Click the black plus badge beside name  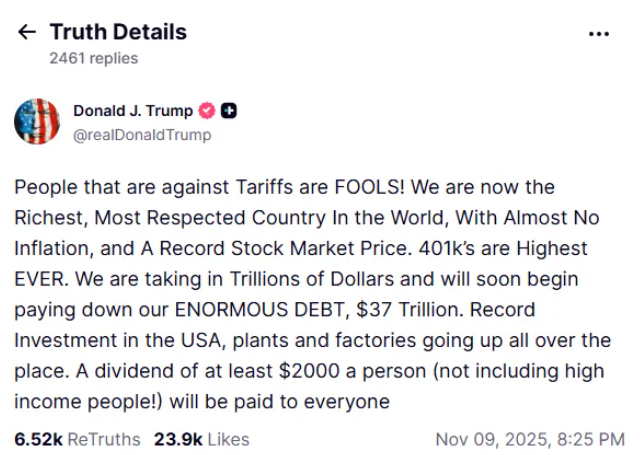coord(229,111)
